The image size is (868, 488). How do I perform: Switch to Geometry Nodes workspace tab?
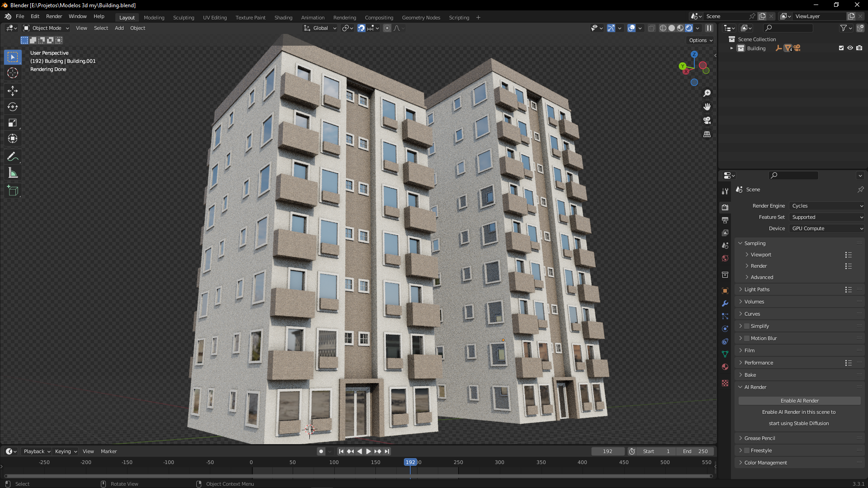point(421,18)
